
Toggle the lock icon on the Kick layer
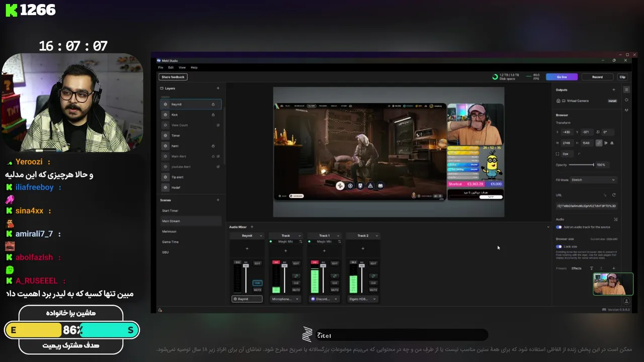pyautogui.click(x=213, y=115)
